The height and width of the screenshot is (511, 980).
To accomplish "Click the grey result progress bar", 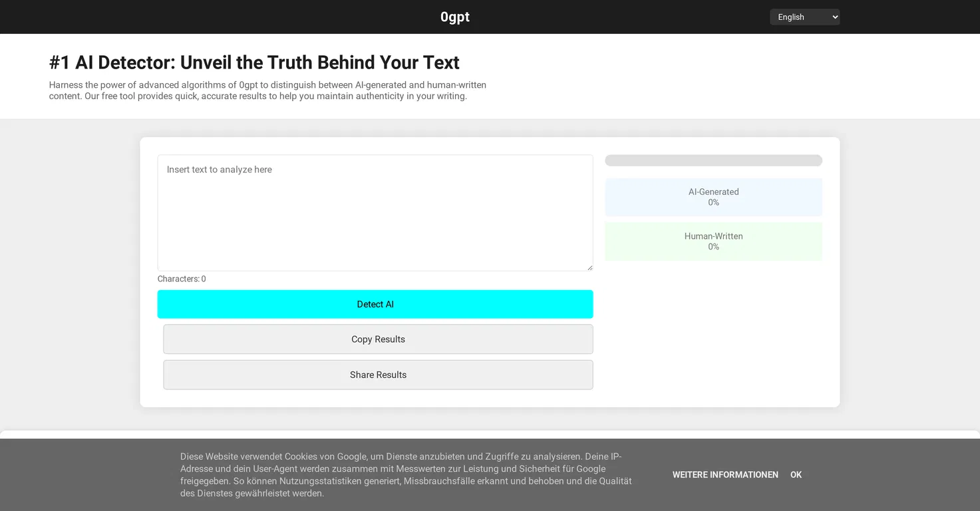I will tap(713, 160).
